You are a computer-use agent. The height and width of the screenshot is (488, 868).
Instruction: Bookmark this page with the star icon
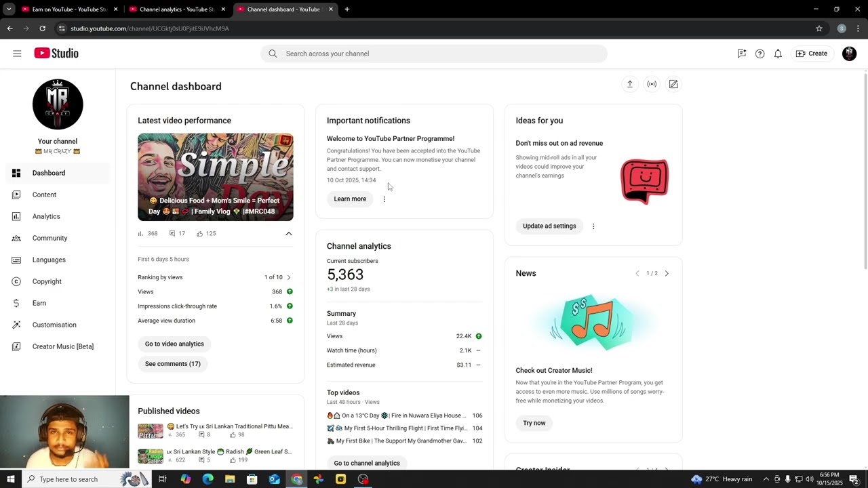coord(819,28)
